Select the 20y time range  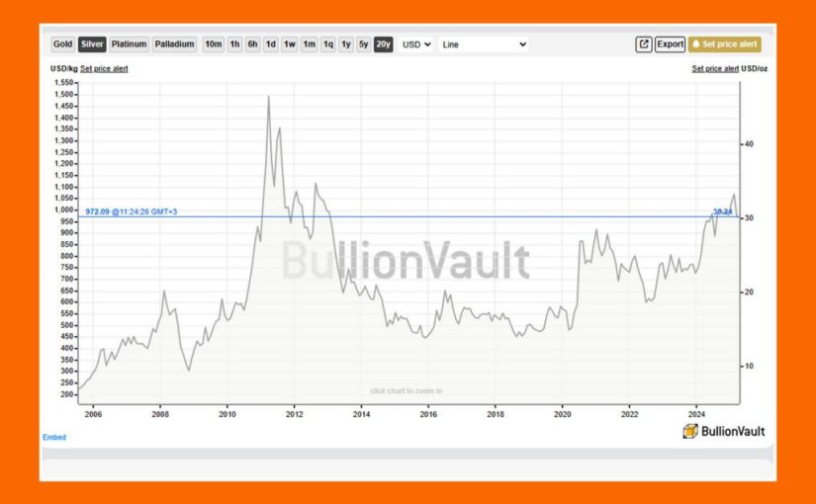(x=383, y=44)
